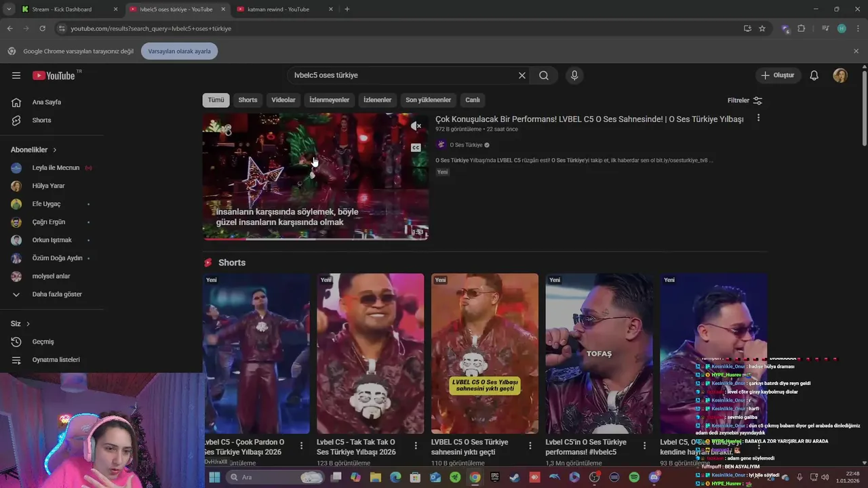
Task: Play the LVBEL C5 video preview thumbnail
Action: tap(315, 176)
